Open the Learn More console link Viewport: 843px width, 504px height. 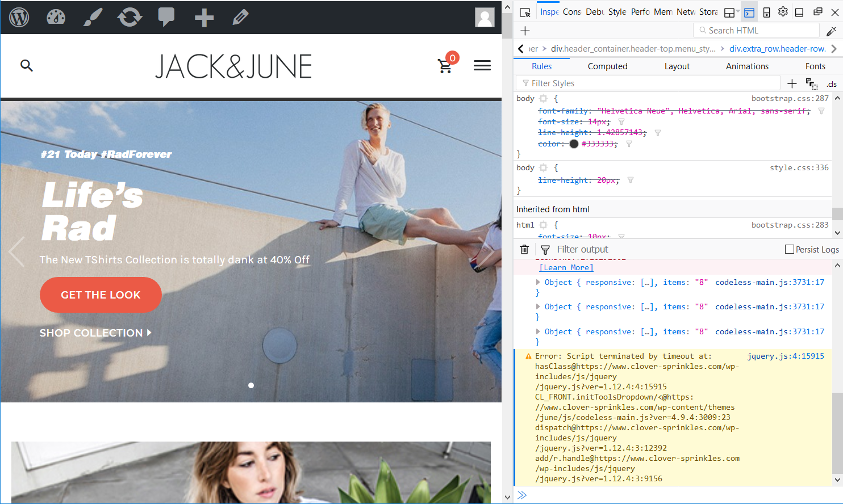tap(566, 268)
